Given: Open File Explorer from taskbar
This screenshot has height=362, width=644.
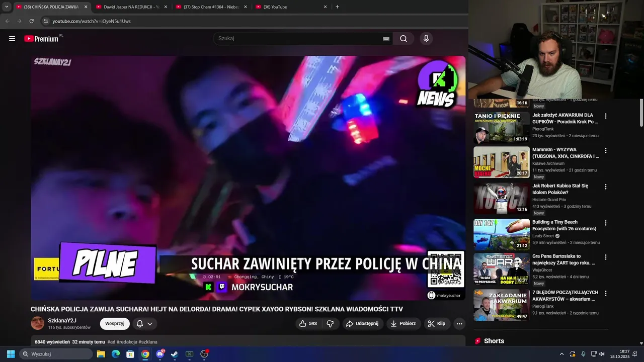Looking at the screenshot, I should pyautogui.click(x=101, y=354).
